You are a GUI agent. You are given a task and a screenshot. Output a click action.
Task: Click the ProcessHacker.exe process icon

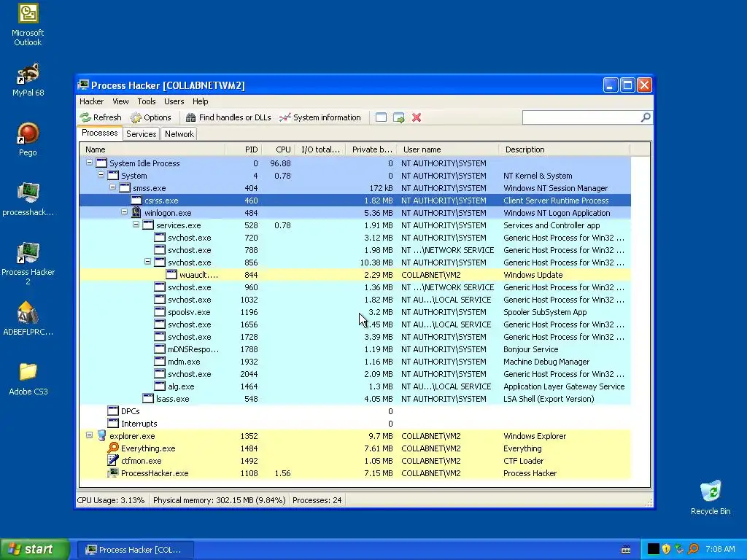coord(113,472)
